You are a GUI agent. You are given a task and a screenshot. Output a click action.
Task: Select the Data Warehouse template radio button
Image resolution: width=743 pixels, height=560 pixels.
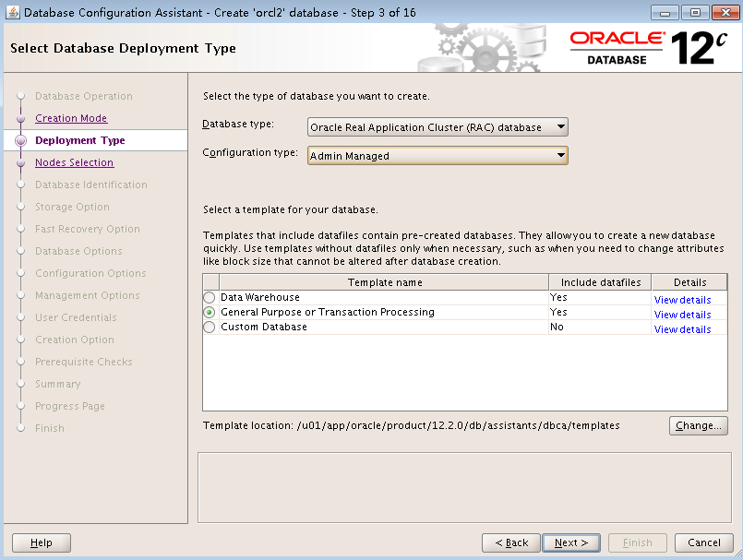[209, 298]
